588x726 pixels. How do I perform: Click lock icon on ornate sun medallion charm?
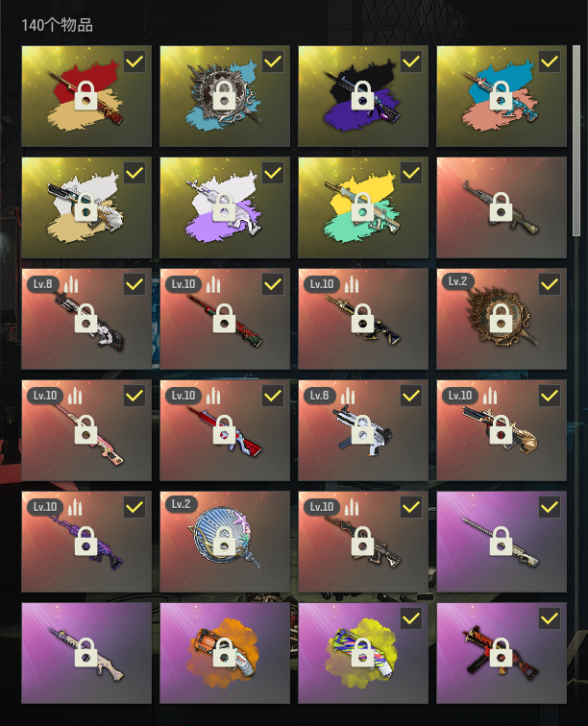[501, 319]
